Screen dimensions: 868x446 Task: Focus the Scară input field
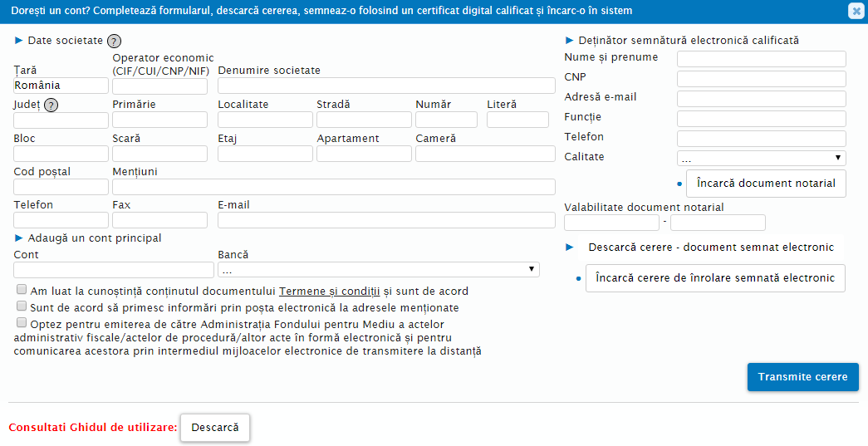(160, 154)
